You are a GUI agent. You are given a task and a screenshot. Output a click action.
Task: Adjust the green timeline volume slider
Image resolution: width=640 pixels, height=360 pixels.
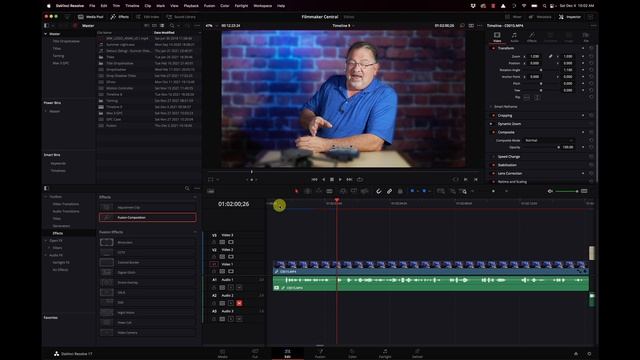(566, 191)
